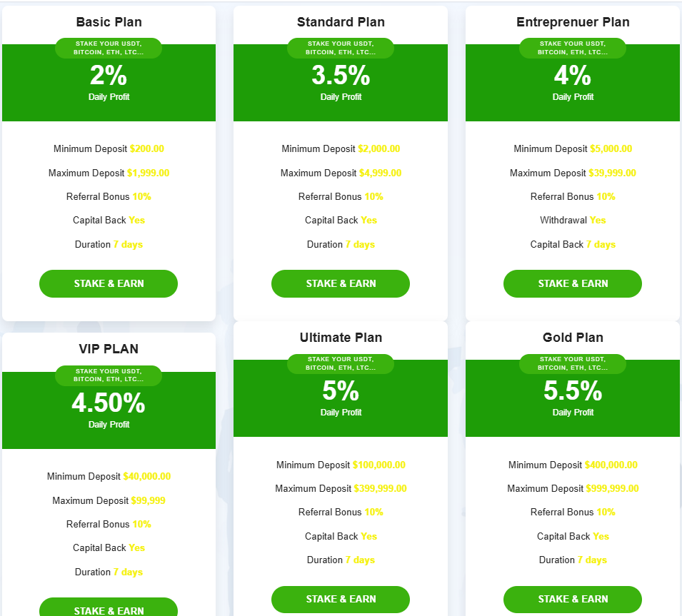Click the STAKE YOUR USDT badge on Basic Plan
Image resolution: width=682 pixels, height=616 pixels.
pyautogui.click(x=108, y=47)
